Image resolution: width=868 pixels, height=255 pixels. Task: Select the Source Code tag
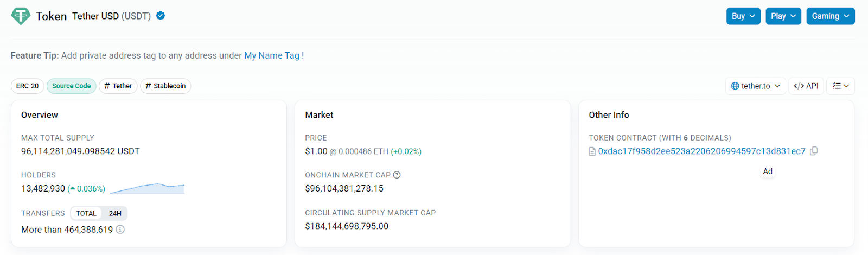72,86
